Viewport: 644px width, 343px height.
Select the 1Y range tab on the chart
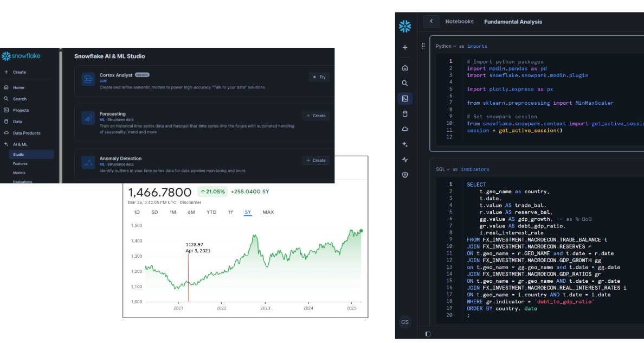230,212
